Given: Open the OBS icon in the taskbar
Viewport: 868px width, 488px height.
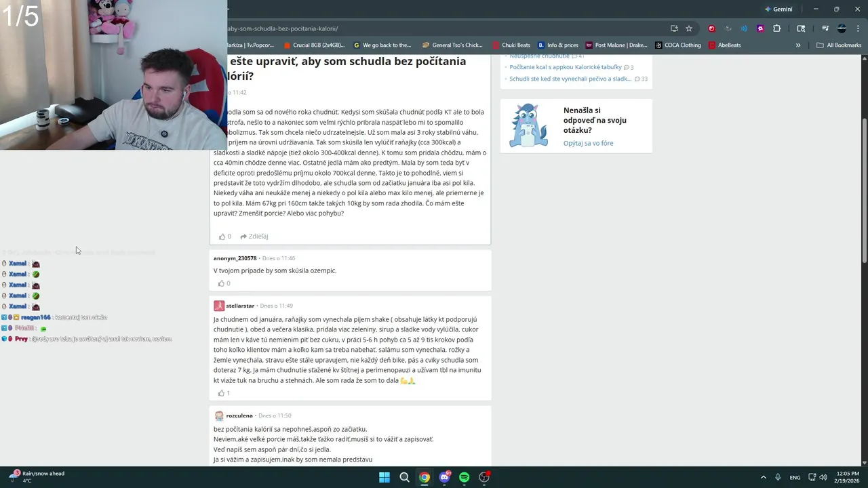Looking at the screenshot, I should click(x=484, y=477).
